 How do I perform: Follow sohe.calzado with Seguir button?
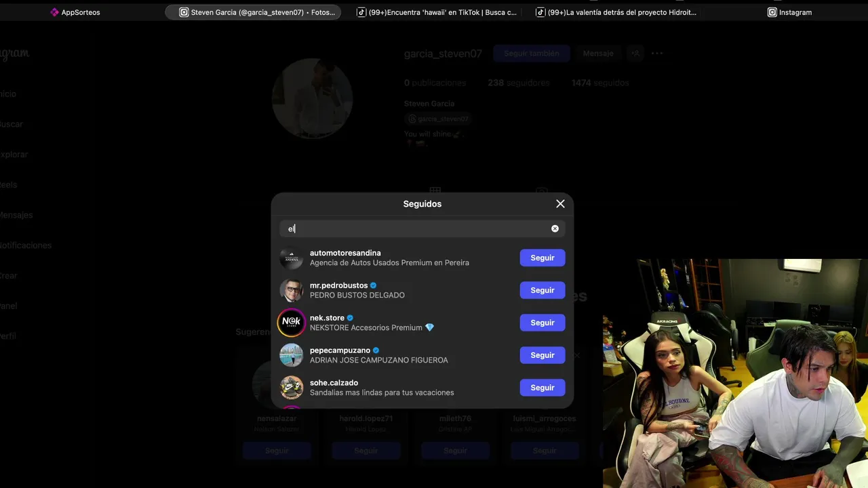(x=542, y=388)
